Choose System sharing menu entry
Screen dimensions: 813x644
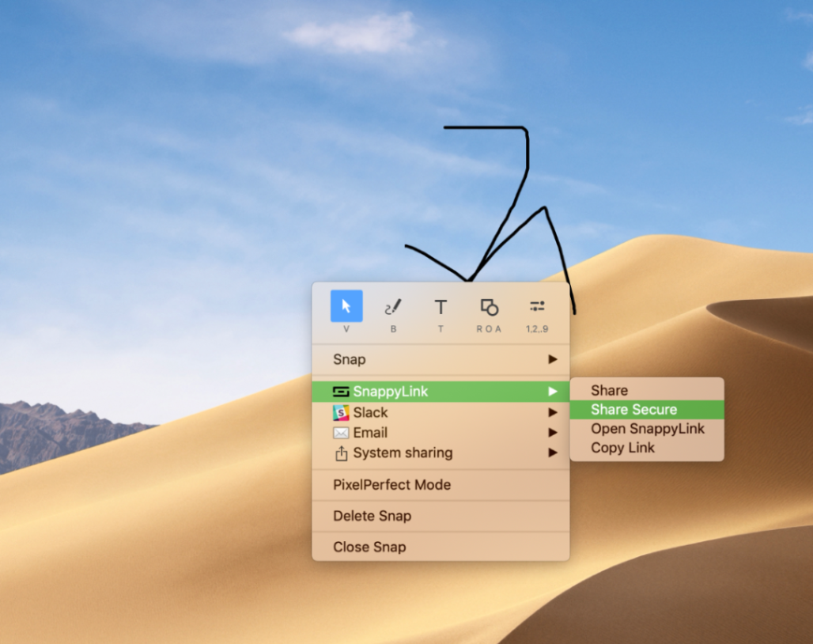pos(441,453)
